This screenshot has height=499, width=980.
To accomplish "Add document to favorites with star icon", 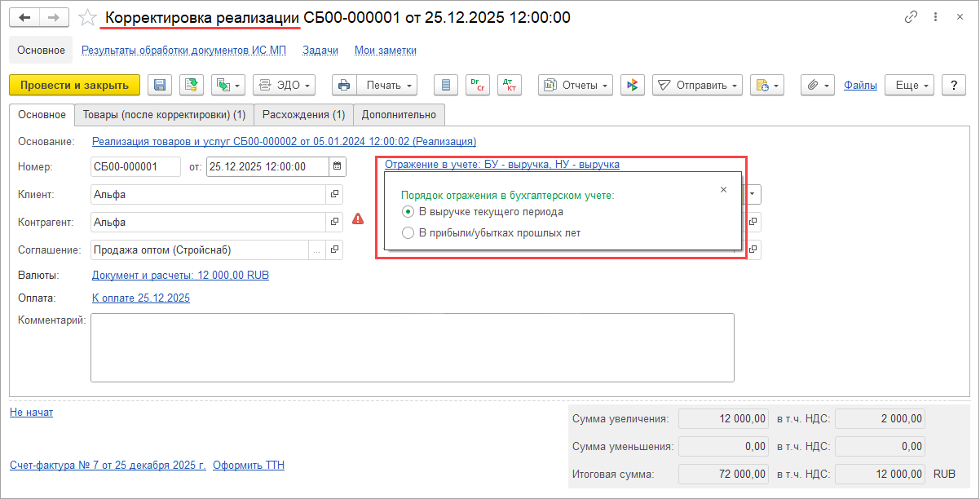I will point(88,17).
